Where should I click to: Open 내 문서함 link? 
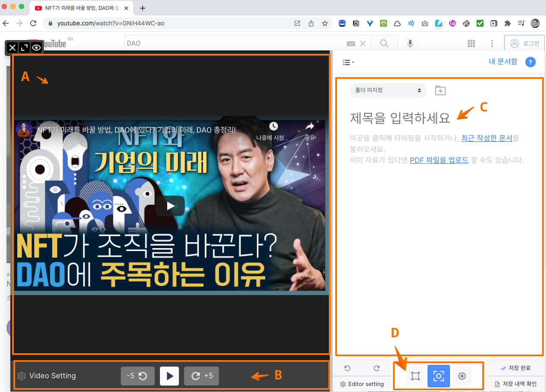pos(503,62)
